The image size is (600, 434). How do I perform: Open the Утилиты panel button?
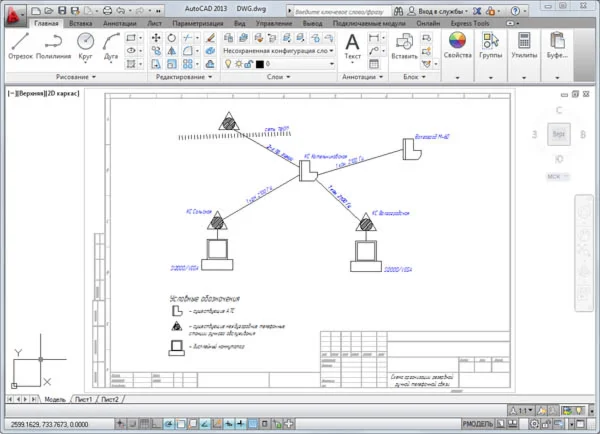(x=524, y=46)
